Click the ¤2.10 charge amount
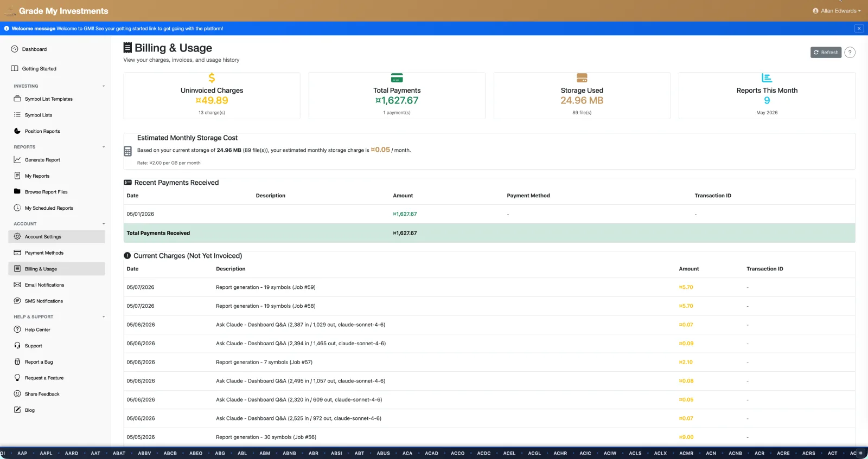This screenshot has width=868, height=459. 686,362
